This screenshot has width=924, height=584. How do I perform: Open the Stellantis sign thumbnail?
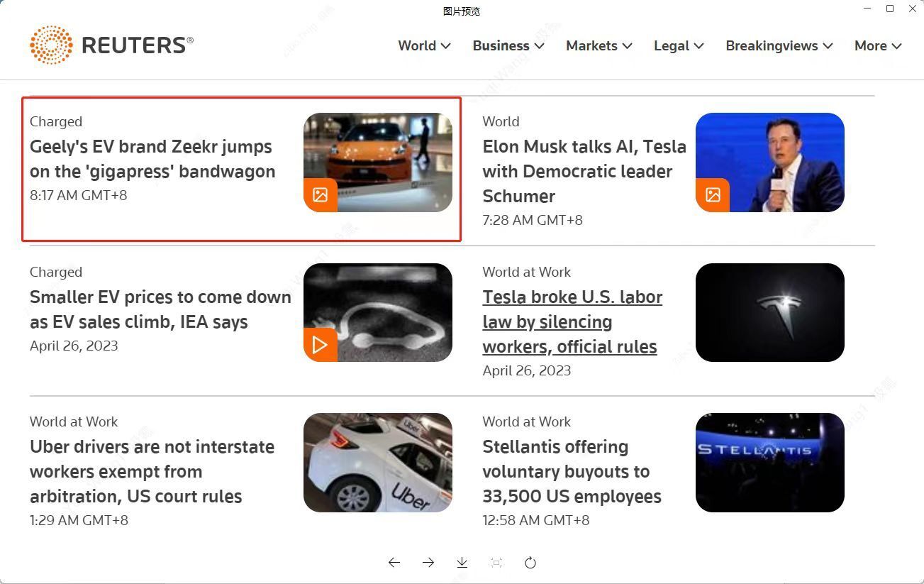[x=770, y=463]
